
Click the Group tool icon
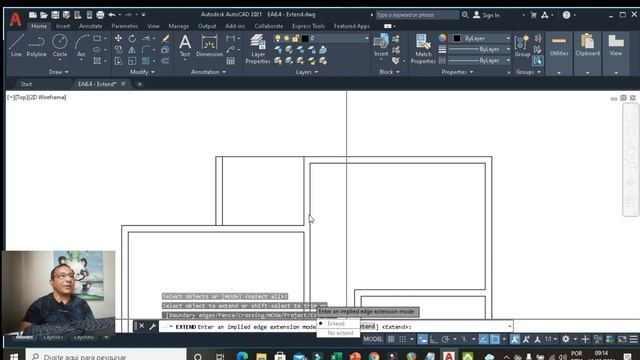pyautogui.click(x=522, y=45)
